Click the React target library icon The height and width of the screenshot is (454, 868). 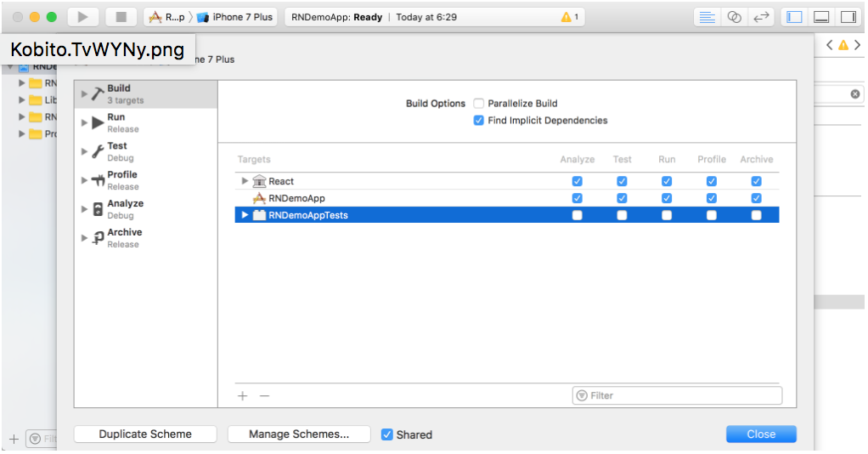pos(259,181)
